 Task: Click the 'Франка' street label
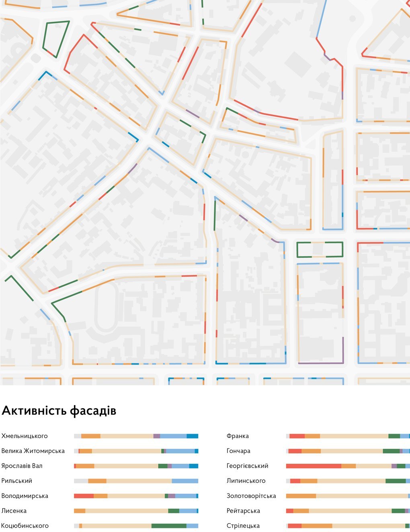(238, 436)
